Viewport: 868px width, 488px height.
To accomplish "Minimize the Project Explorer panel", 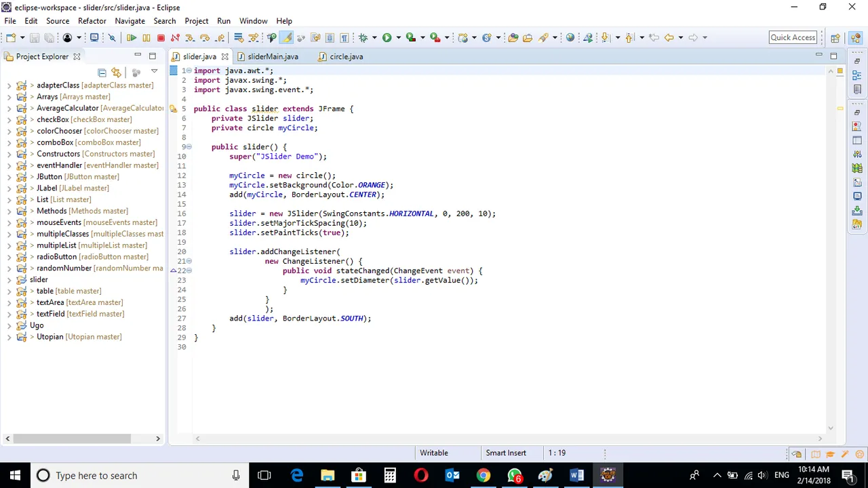I will pos(138,56).
